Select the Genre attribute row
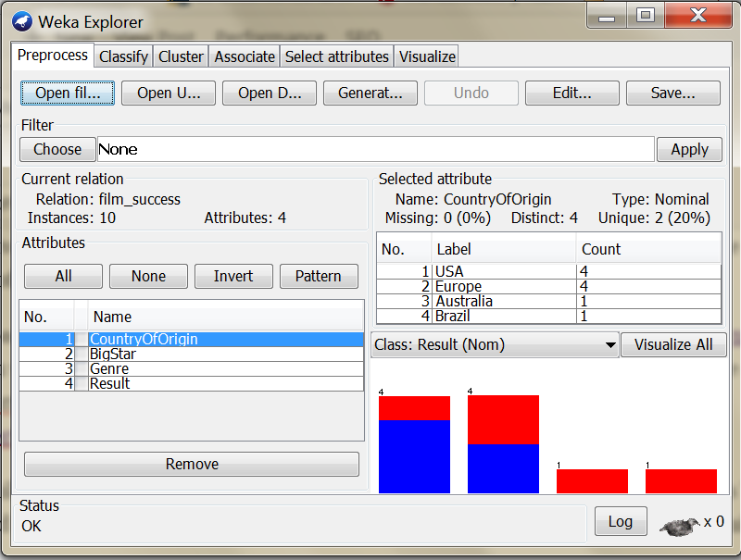 click(x=192, y=368)
